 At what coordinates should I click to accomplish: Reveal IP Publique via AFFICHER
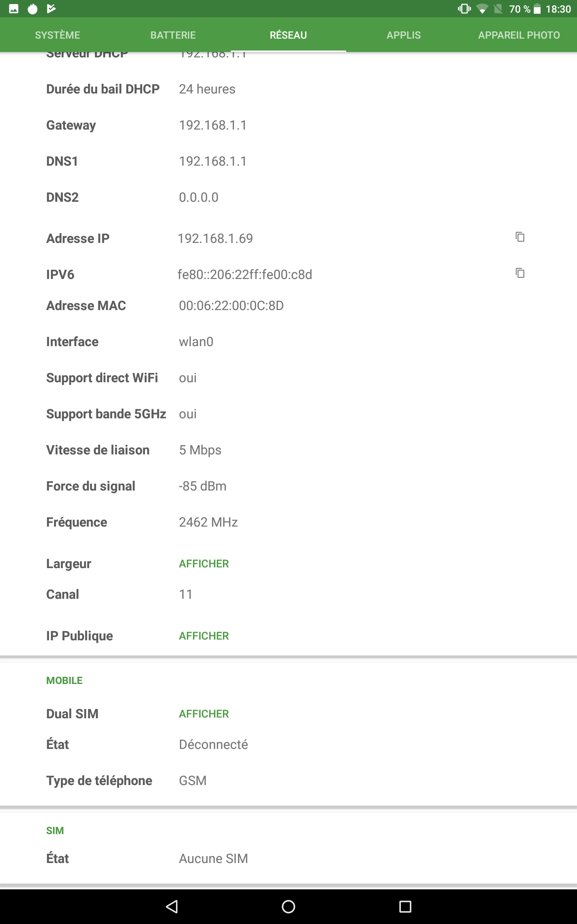point(204,636)
